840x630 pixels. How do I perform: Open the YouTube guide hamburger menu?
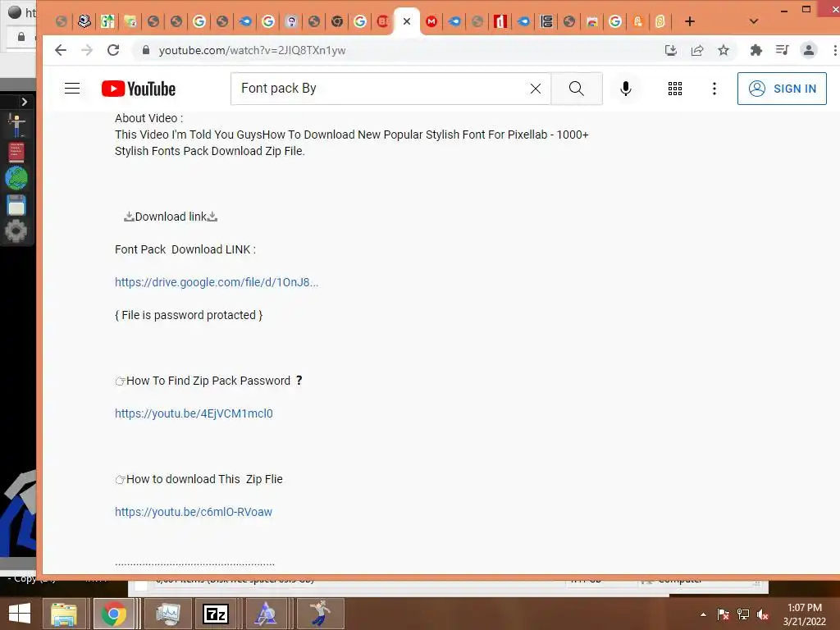tap(72, 89)
